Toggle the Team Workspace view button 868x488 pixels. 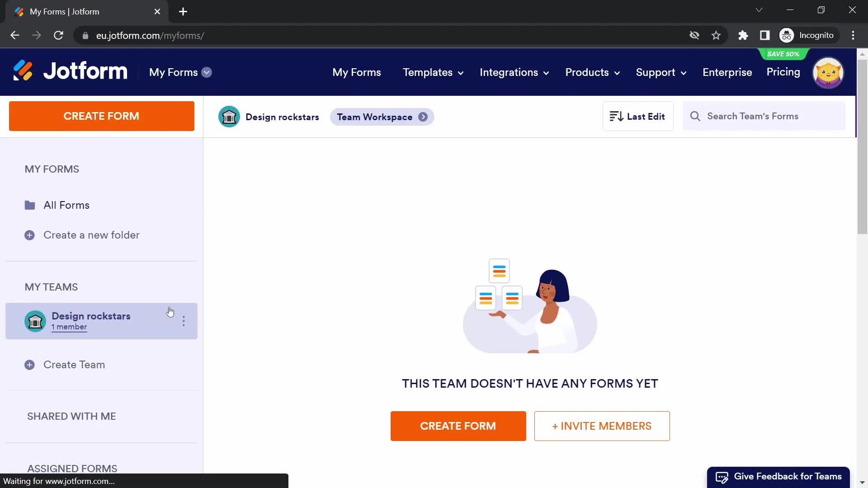click(x=382, y=116)
